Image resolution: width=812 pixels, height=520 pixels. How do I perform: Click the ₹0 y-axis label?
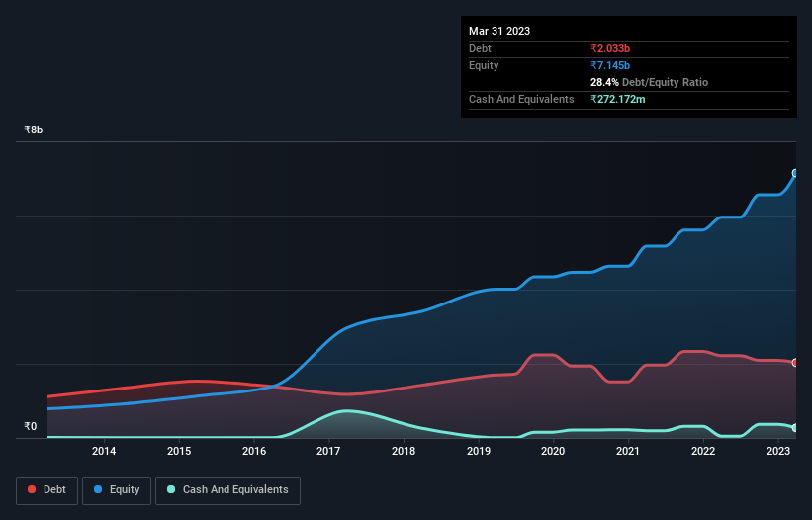click(31, 426)
